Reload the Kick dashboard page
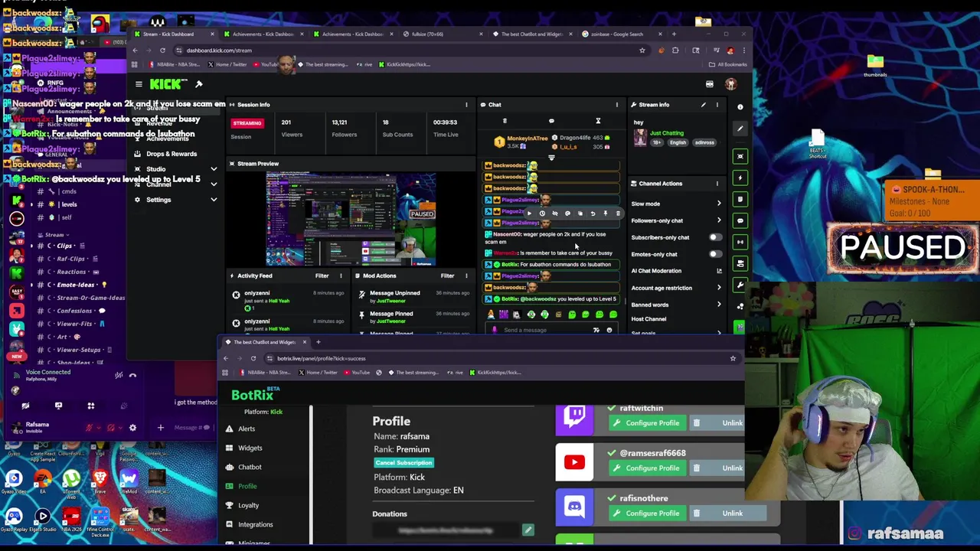This screenshot has width=980, height=551. point(162,51)
